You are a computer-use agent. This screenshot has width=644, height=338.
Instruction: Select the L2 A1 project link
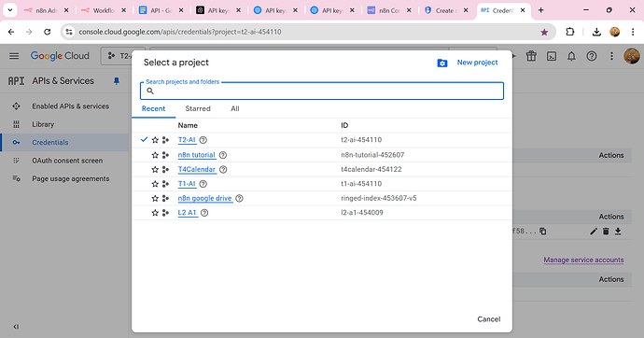[x=188, y=213]
